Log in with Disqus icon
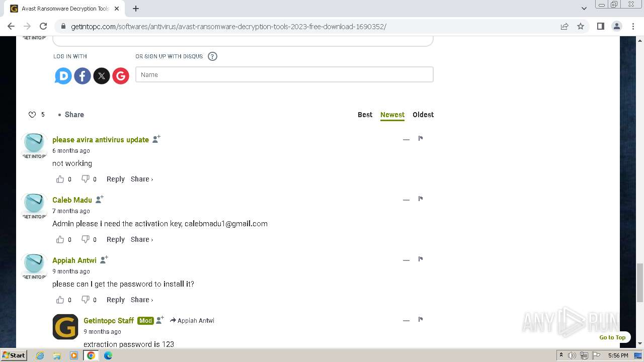Viewport: 644px width, 362px height. point(63,76)
